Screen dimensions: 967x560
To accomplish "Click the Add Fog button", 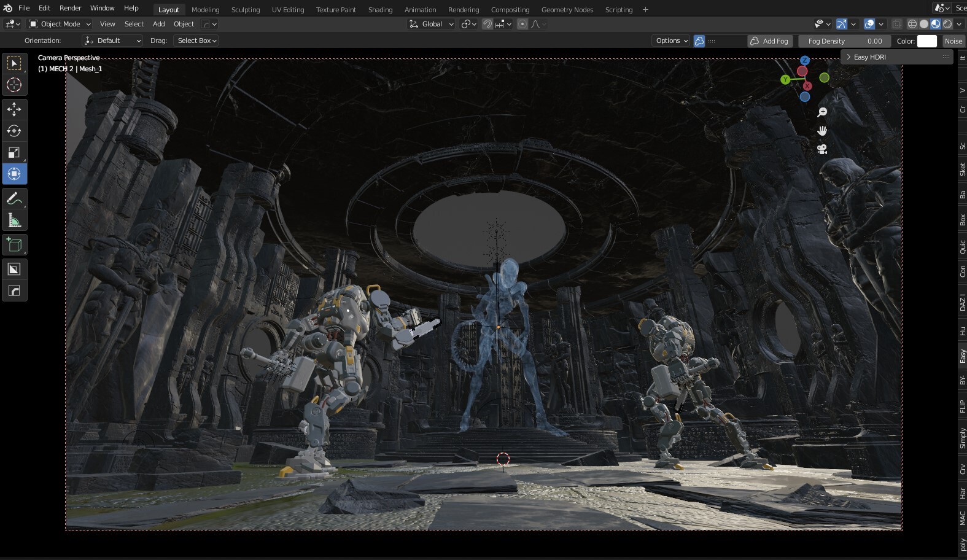I will [x=769, y=41].
